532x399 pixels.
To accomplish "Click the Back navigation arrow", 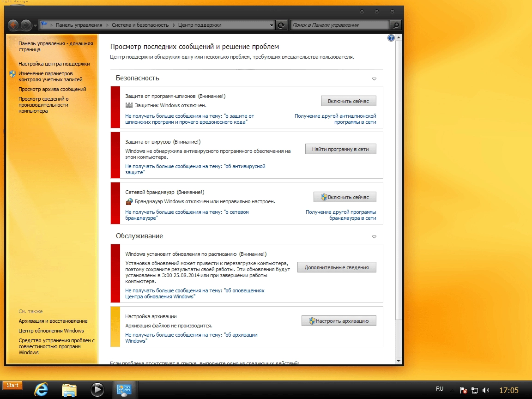I will (13, 25).
